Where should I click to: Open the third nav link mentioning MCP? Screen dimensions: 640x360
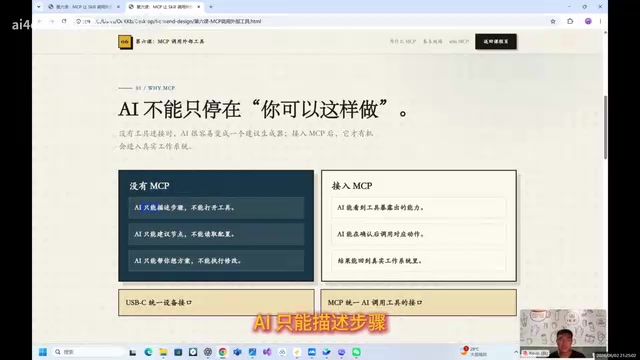point(459,42)
